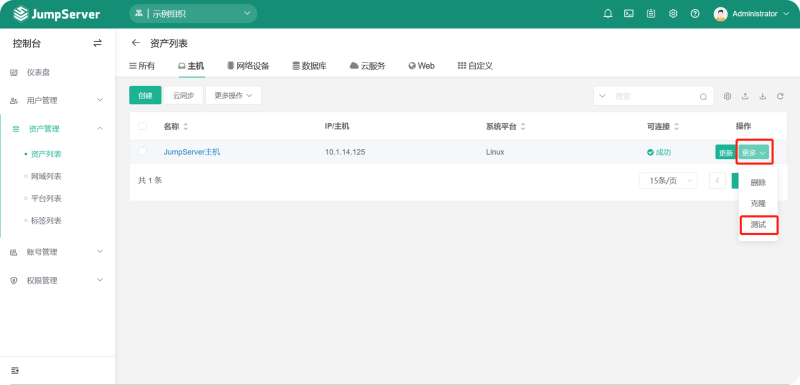Image resolution: width=800 pixels, height=385 pixels.
Task: Sort by 名称 column arrows
Action: (x=186, y=126)
